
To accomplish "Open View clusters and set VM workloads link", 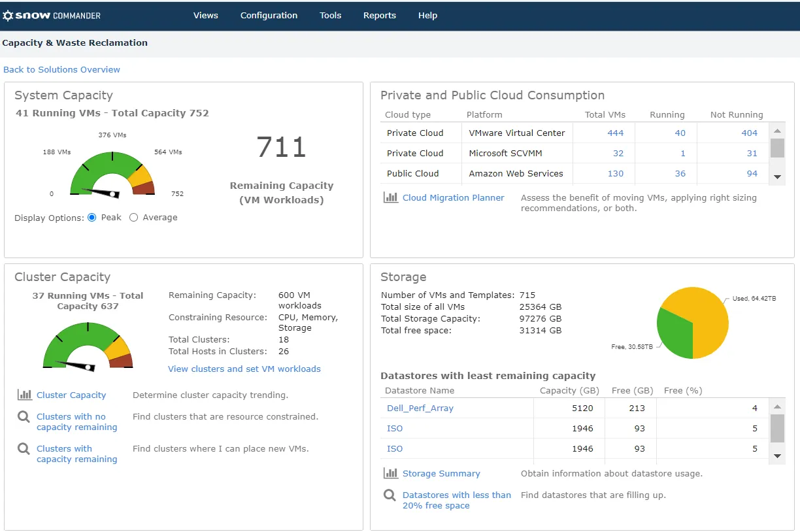I will click(x=244, y=369).
